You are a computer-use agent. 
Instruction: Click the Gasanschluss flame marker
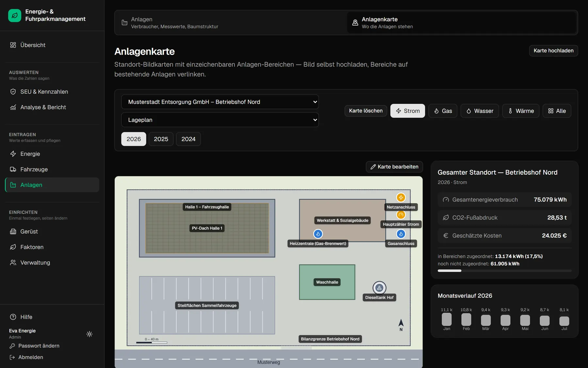tap(401, 234)
